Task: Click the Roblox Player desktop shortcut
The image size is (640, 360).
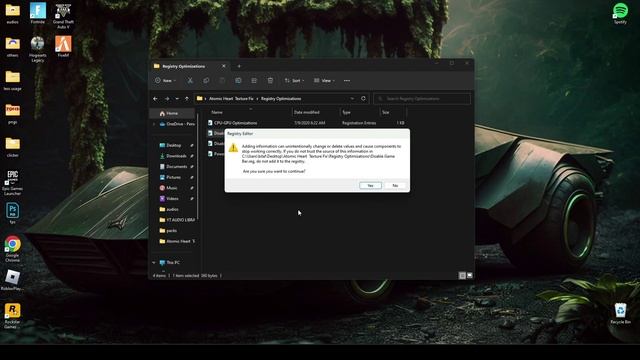Action: 13,280
